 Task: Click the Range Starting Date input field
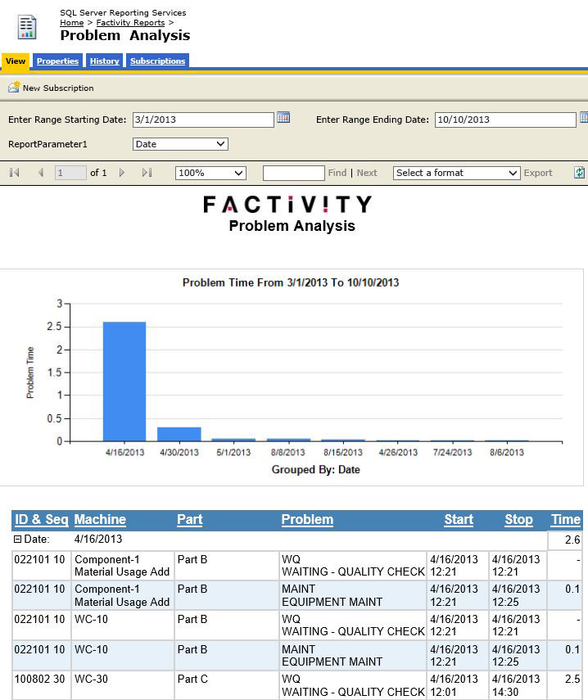coord(203,120)
